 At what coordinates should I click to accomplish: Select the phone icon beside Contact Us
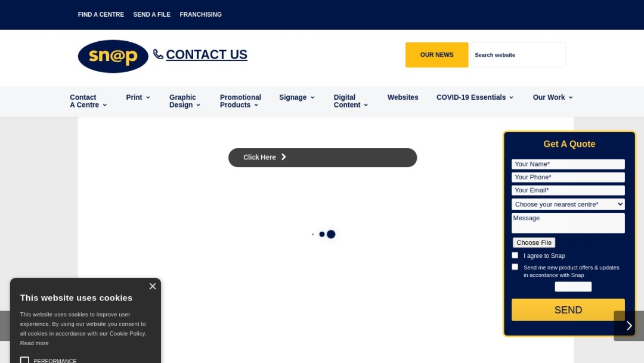[x=157, y=54]
